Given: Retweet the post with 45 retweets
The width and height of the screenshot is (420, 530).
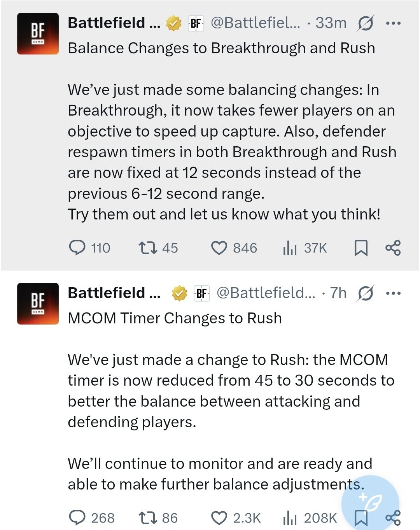Looking at the screenshot, I should coord(158,247).
